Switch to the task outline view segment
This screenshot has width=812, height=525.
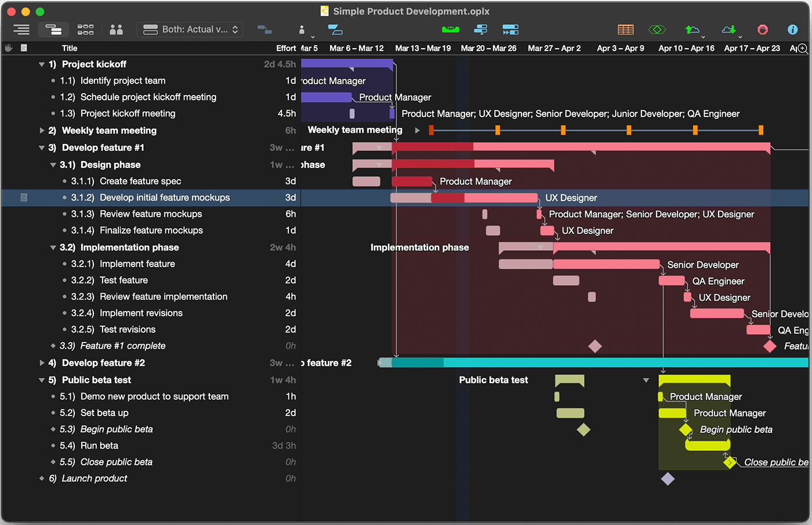(x=21, y=29)
